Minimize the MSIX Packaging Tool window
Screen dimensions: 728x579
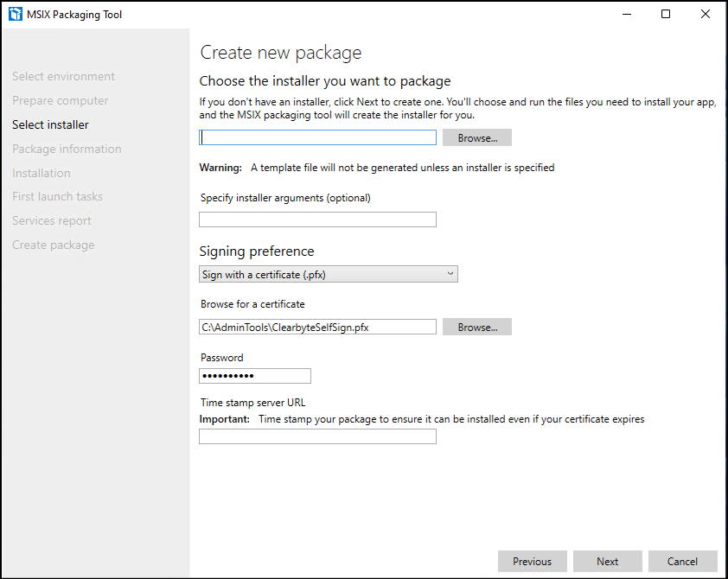point(625,14)
